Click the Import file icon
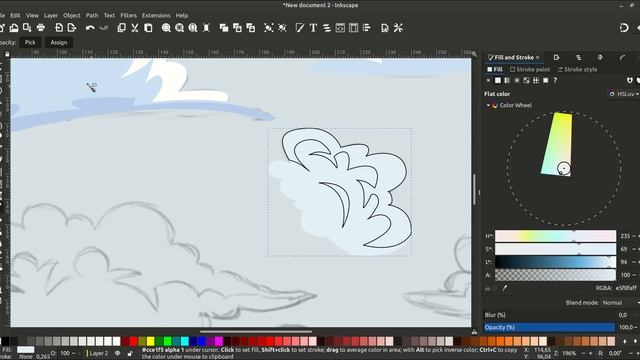Screen dimensions: 640x360 pyautogui.click(x=59, y=28)
